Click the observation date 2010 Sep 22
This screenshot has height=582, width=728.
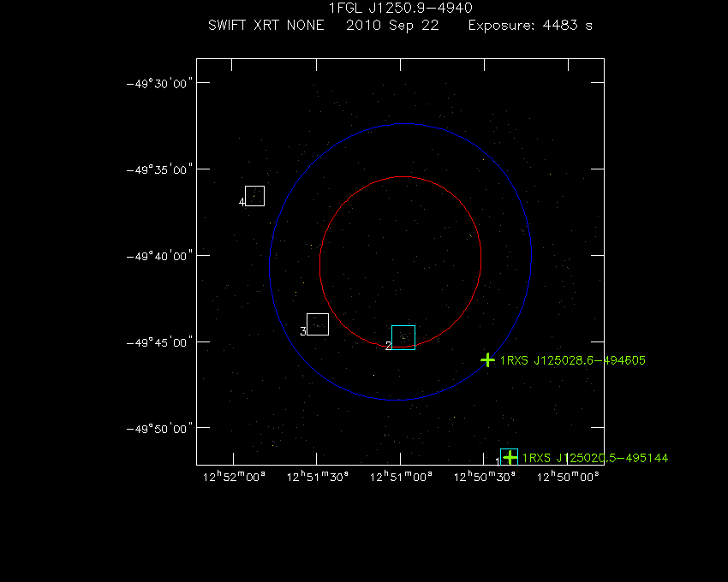point(392,25)
